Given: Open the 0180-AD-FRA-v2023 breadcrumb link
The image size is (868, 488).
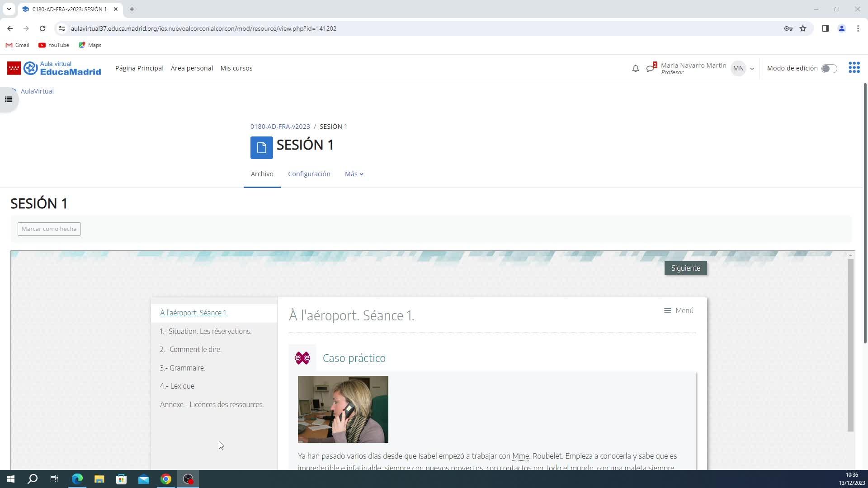Looking at the screenshot, I should (280, 127).
